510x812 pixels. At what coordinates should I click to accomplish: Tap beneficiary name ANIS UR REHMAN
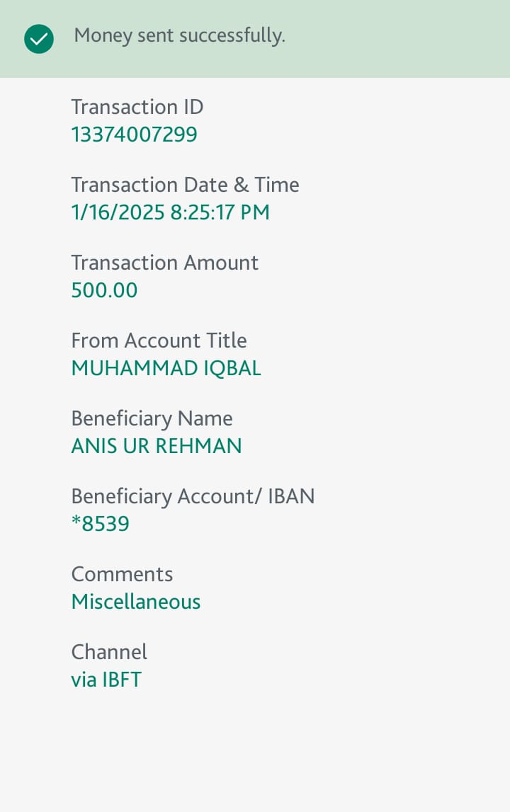pos(157,446)
